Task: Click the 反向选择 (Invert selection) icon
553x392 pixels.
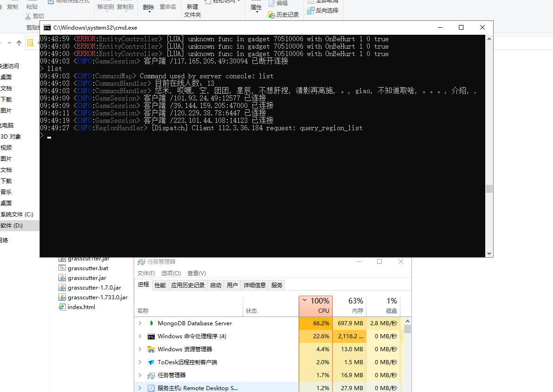Action: pyautogui.click(x=310, y=11)
